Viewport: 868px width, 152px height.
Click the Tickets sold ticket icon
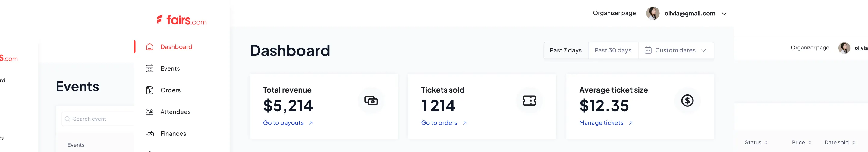pos(529,100)
